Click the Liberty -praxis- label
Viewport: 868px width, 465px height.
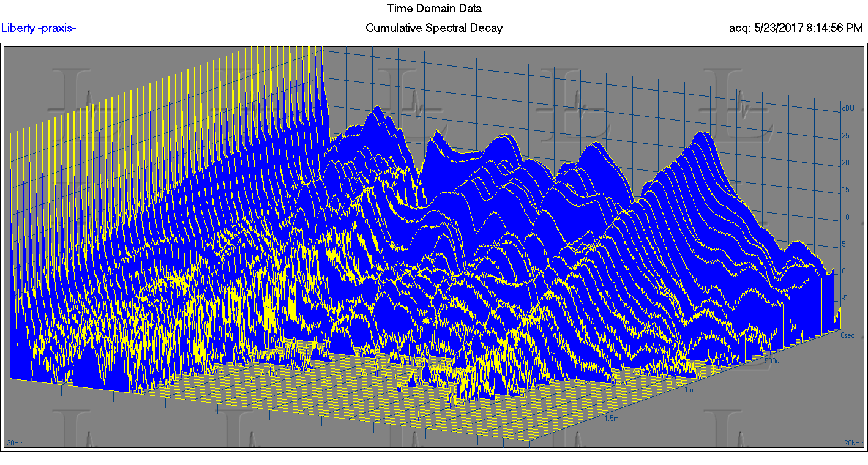point(39,28)
